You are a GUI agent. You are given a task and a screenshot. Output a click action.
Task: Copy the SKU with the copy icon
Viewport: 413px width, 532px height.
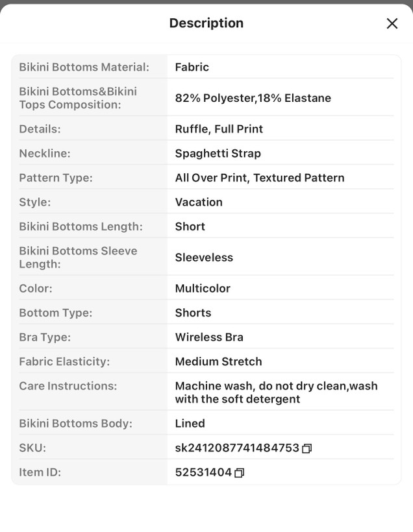(307, 448)
